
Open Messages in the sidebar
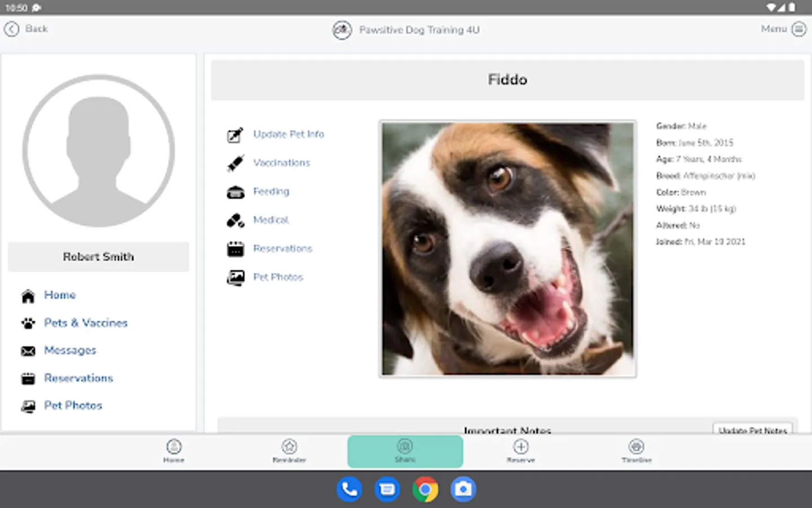(x=70, y=351)
